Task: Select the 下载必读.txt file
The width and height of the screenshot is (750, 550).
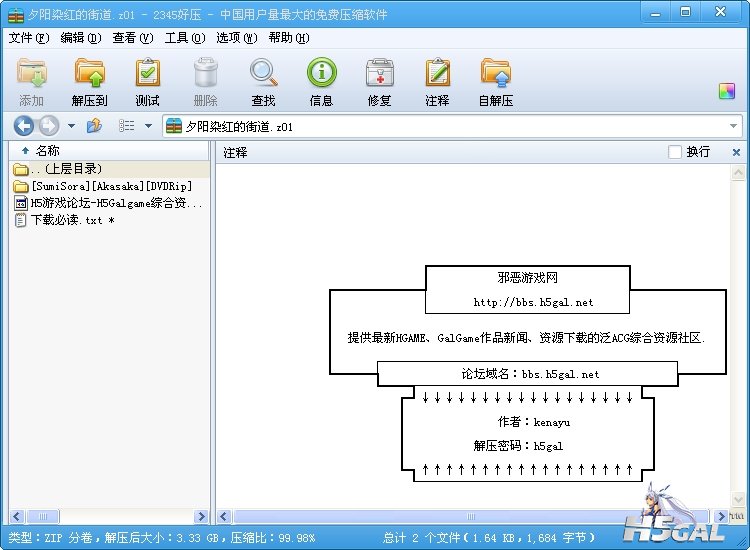Action: pos(66,220)
